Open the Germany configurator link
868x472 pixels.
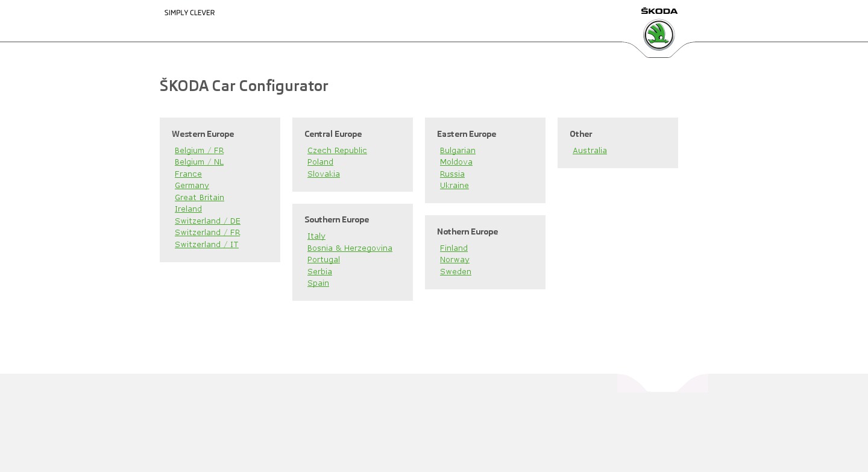click(x=192, y=186)
